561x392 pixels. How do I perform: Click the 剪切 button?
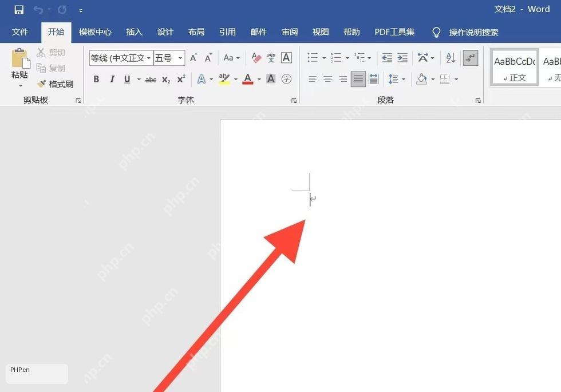(x=51, y=53)
